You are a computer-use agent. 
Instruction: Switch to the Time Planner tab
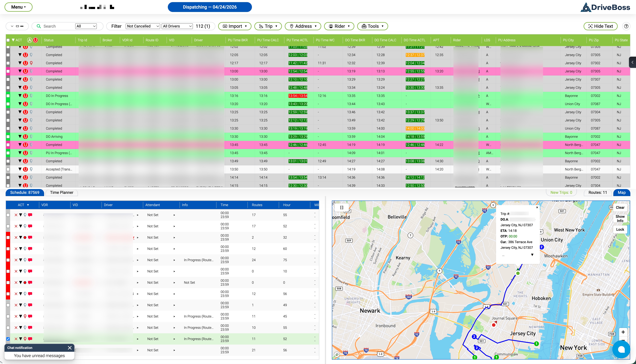pos(61,193)
